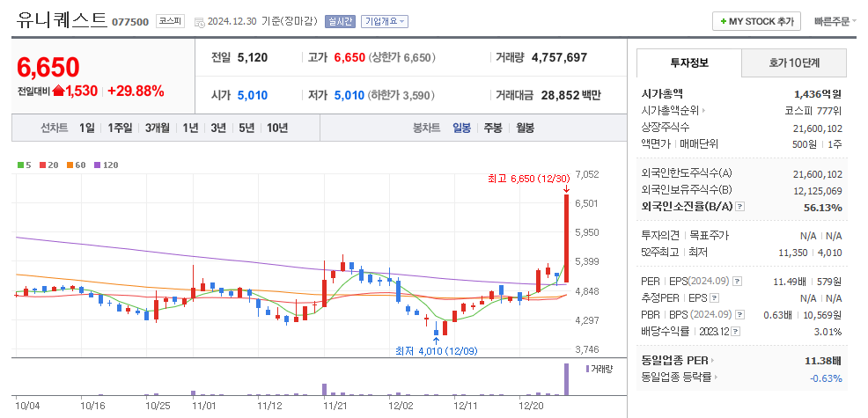This screenshot has width=868, height=418.
Task: Select the 1일 line chart period
Action: tap(87, 128)
